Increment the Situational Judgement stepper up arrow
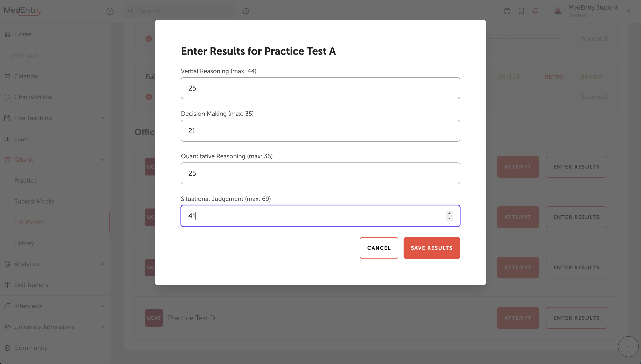641x364 pixels. 449,213
